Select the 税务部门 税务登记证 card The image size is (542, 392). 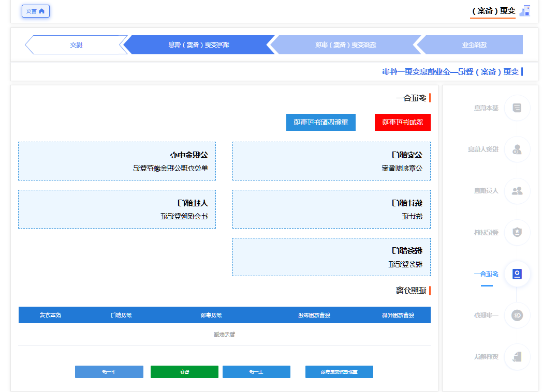pos(331,257)
